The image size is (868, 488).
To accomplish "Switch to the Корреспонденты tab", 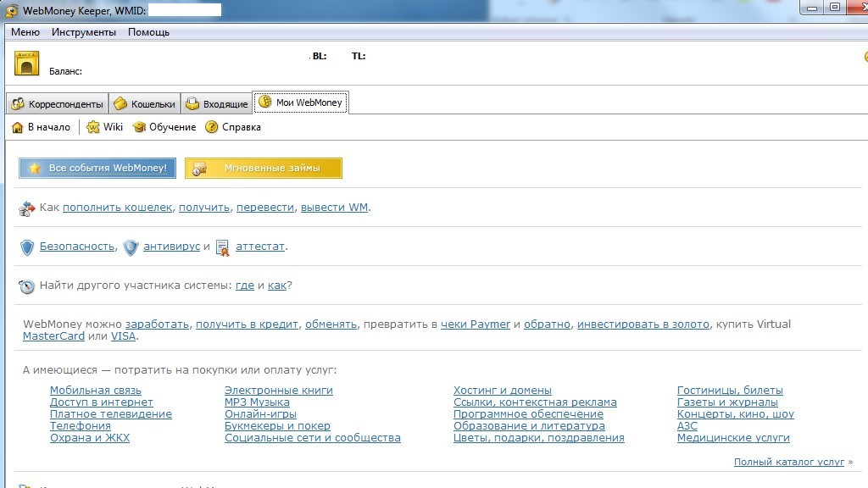I will coord(57,104).
